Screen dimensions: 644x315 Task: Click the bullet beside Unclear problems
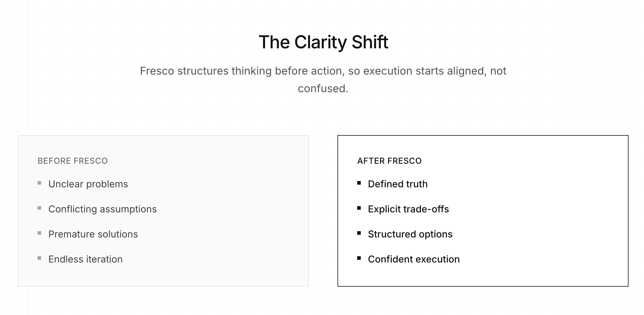point(39,183)
